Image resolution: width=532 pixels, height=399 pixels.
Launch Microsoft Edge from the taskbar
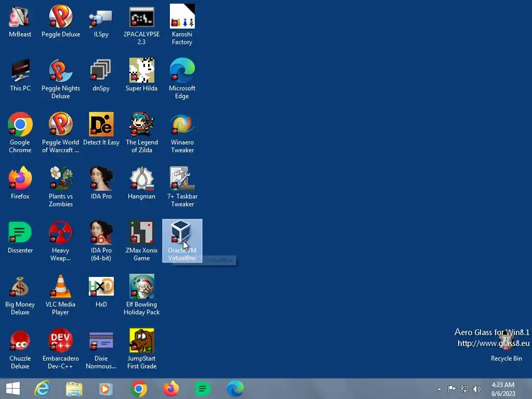pyautogui.click(x=235, y=389)
